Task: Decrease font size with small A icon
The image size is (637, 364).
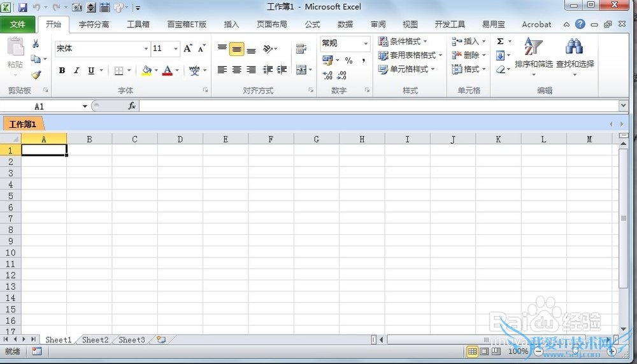Action: 202,48
